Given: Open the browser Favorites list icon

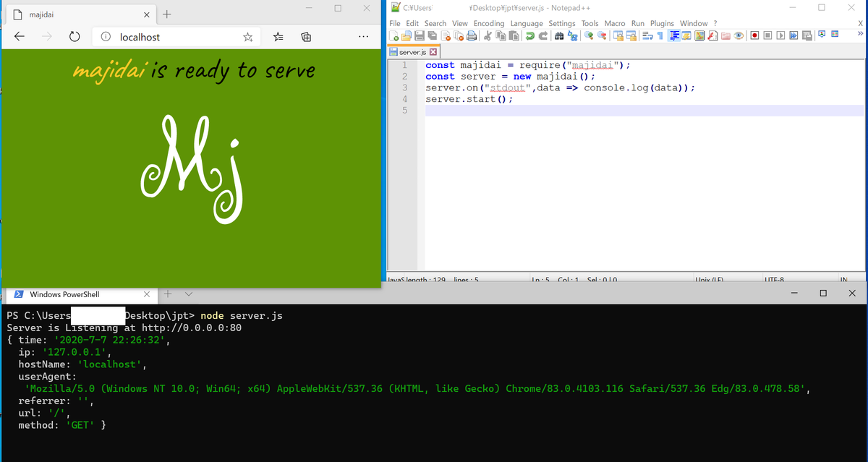Looking at the screenshot, I should [279, 37].
